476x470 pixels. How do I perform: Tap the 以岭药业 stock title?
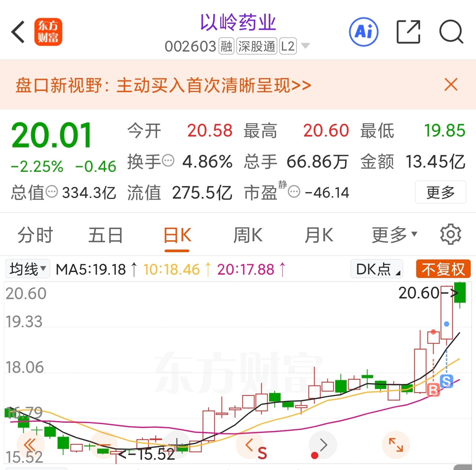point(238,22)
